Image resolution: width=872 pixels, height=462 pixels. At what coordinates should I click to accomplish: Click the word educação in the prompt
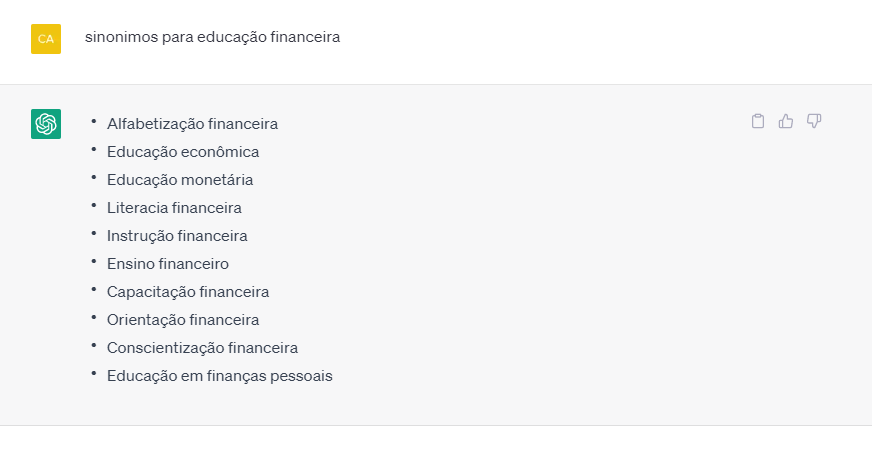(231, 37)
